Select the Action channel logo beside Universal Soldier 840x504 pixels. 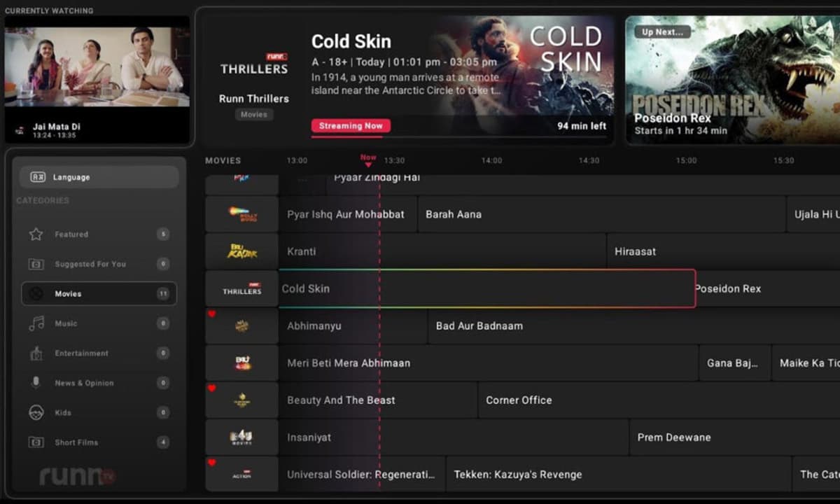coord(242,474)
